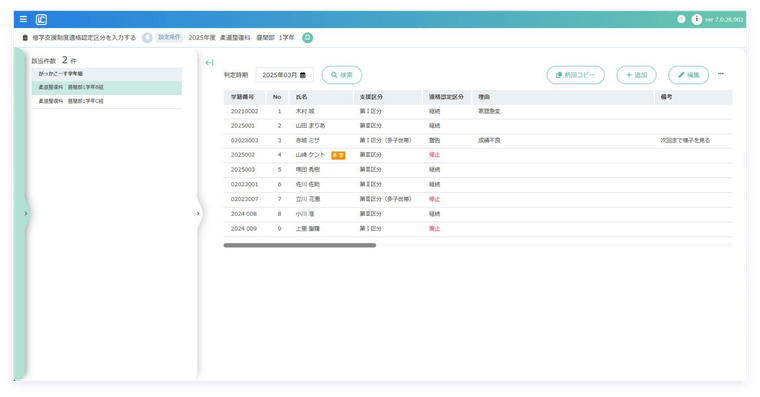Click student number 02023007
Screen dimensions: 760x397
coord(244,199)
